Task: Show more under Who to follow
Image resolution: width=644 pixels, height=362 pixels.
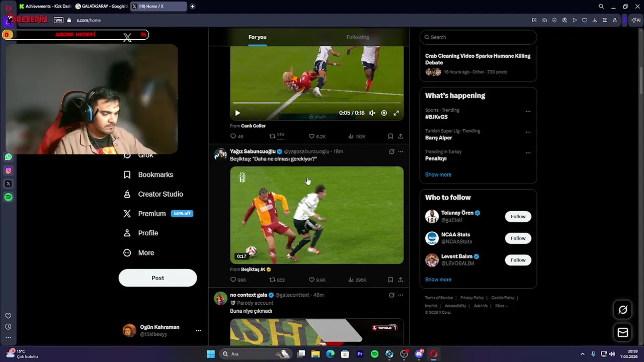Action: [x=438, y=280]
